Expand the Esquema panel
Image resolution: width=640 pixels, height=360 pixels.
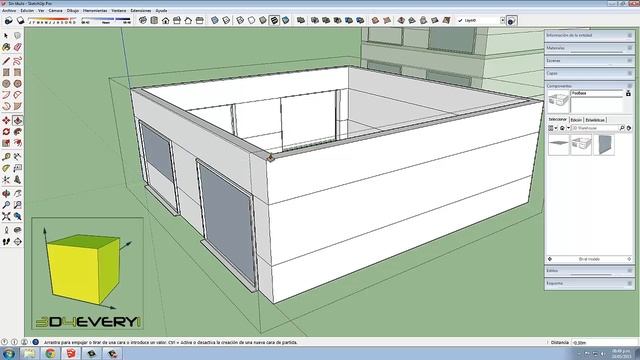(589, 283)
